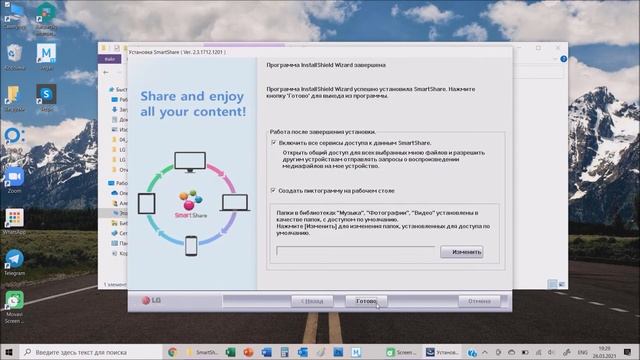Switch to SmartSh... folder taskbar item
The height and width of the screenshot is (360, 640).
tap(202, 352)
